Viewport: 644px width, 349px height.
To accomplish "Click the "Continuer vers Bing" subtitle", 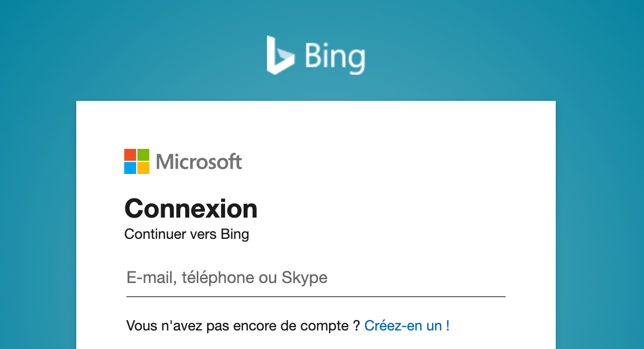I will [x=186, y=234].
